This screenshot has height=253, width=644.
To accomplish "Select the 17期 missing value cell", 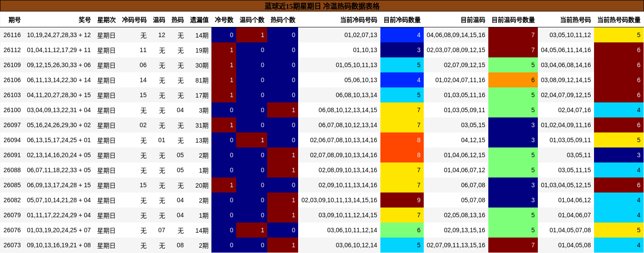I will pyautogui.click(x=202, y=95).
